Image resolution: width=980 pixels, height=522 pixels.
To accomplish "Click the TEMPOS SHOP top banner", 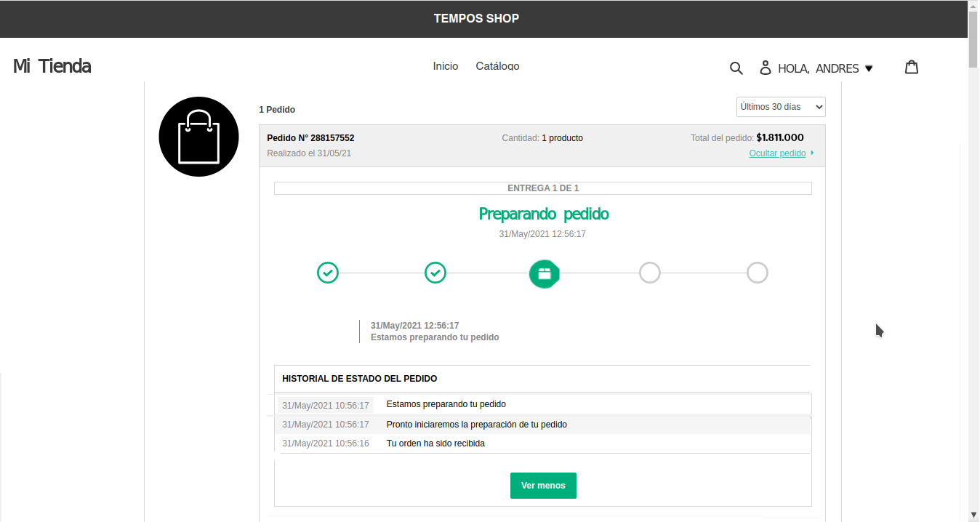I will coord(476,19).
